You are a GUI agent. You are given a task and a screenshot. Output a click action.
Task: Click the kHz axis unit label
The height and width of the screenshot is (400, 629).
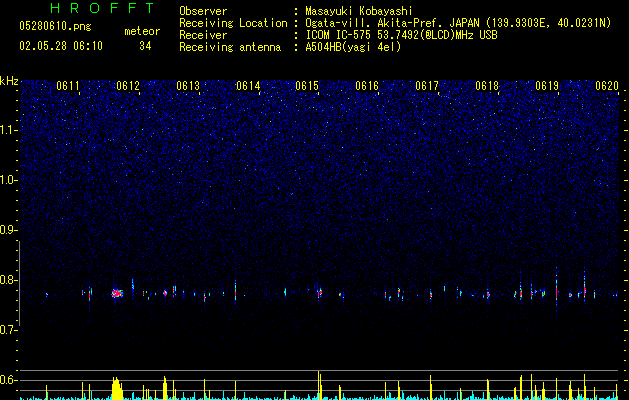coord(9,81)
